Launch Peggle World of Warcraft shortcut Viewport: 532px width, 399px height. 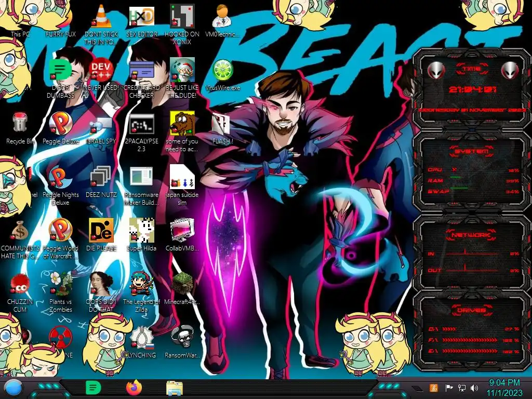[x=60, y=230]
